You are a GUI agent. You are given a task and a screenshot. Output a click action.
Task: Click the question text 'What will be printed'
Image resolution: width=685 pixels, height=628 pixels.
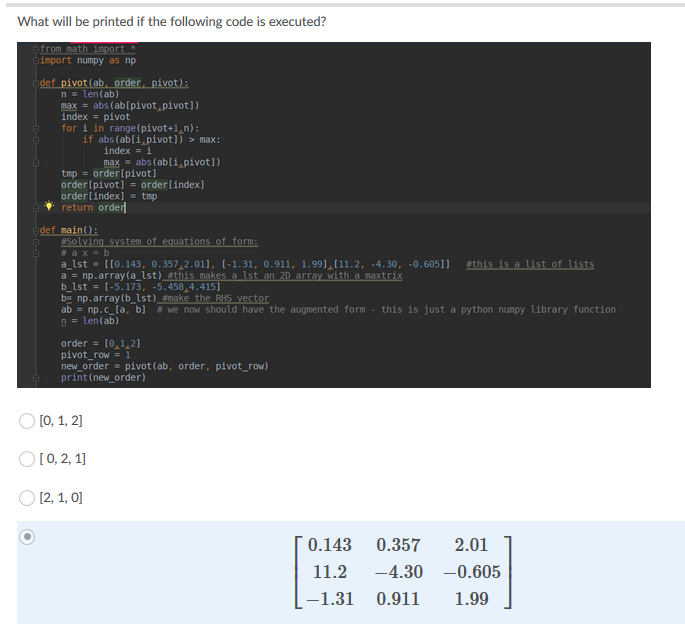coord(172,21)
